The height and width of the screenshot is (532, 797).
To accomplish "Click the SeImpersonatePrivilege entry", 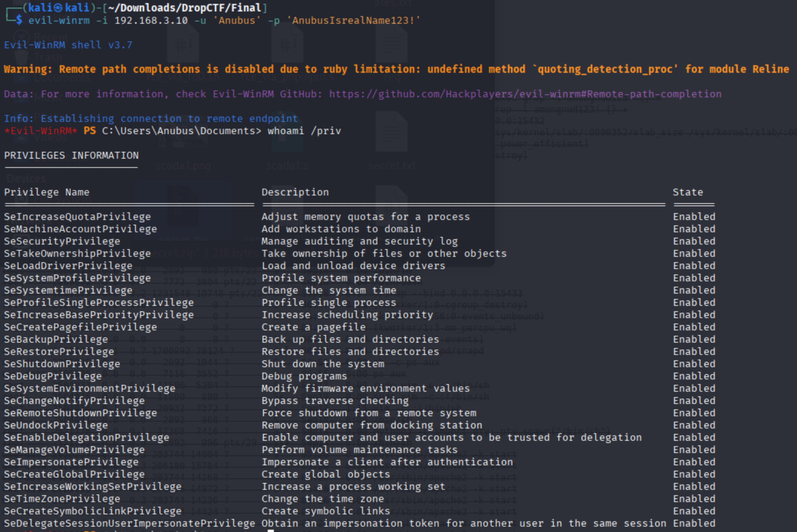I will [71, 462].
